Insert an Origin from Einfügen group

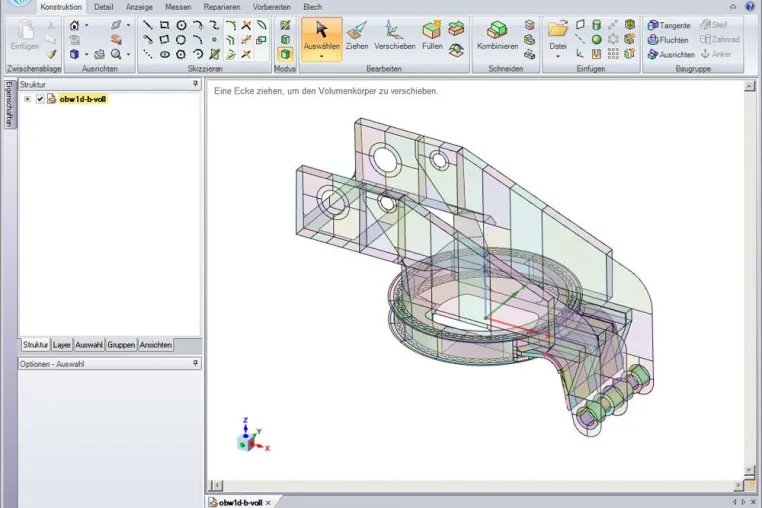click(x=580, y=53)
